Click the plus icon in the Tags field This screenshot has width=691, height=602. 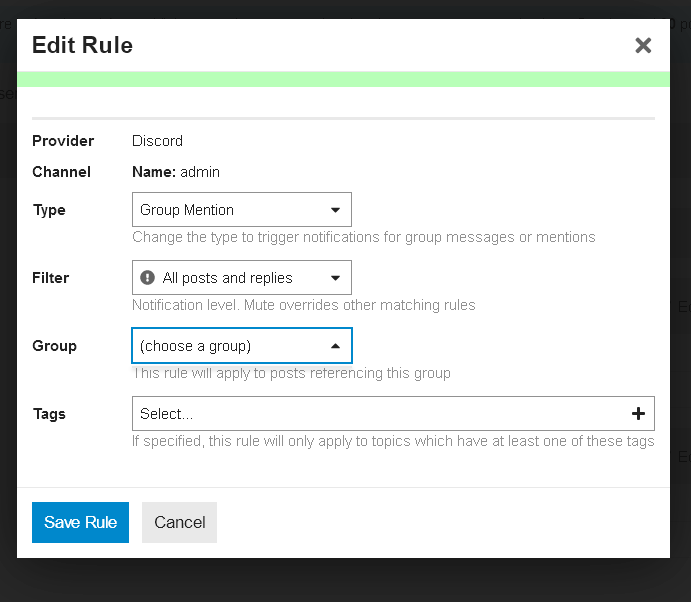click(x=638, y=414)
